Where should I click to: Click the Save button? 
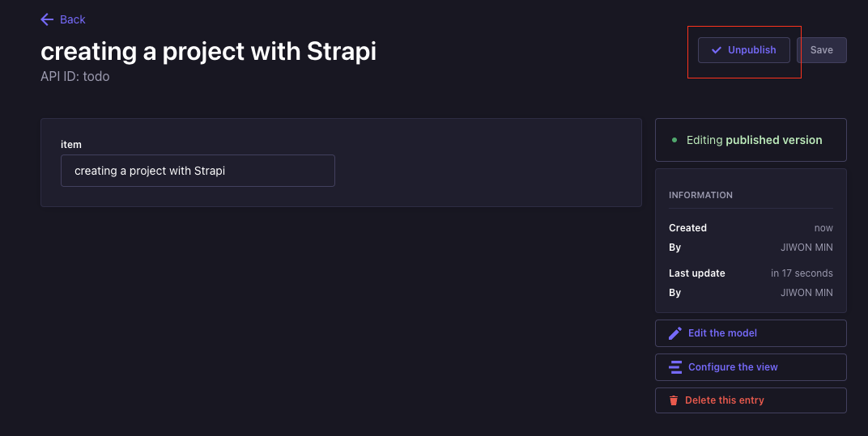[822, 50]
